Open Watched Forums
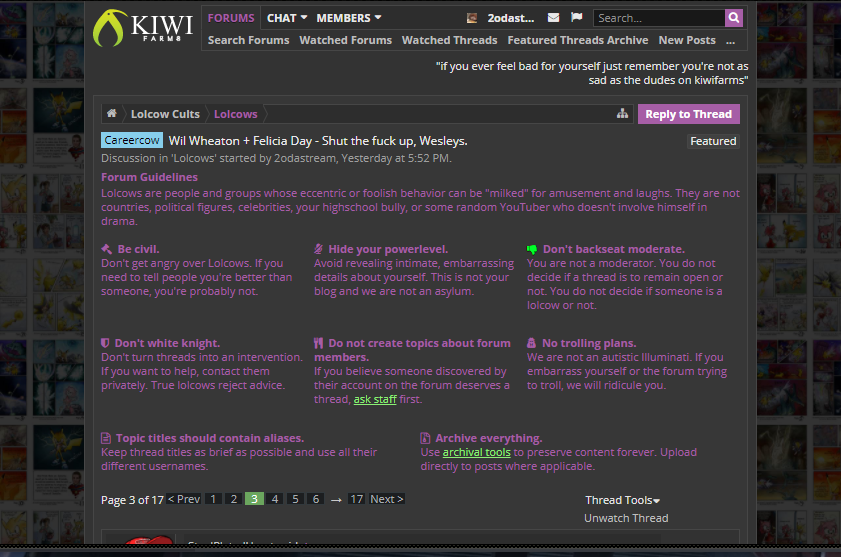This screenshot has height=557, width=841. [x=345, y=40]
